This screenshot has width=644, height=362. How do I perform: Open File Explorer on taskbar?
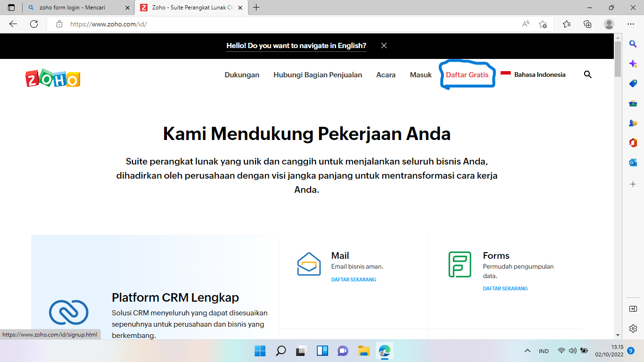coord(363,351)
